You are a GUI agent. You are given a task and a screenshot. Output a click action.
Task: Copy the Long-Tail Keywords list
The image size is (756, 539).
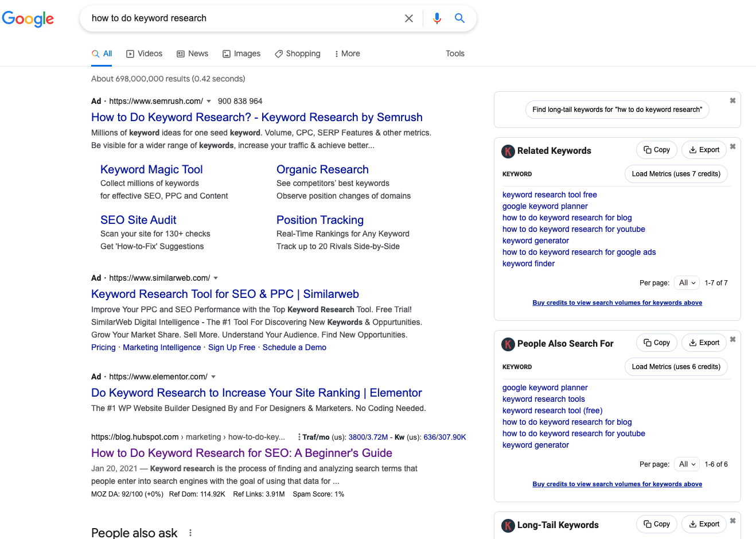point(656,524)
